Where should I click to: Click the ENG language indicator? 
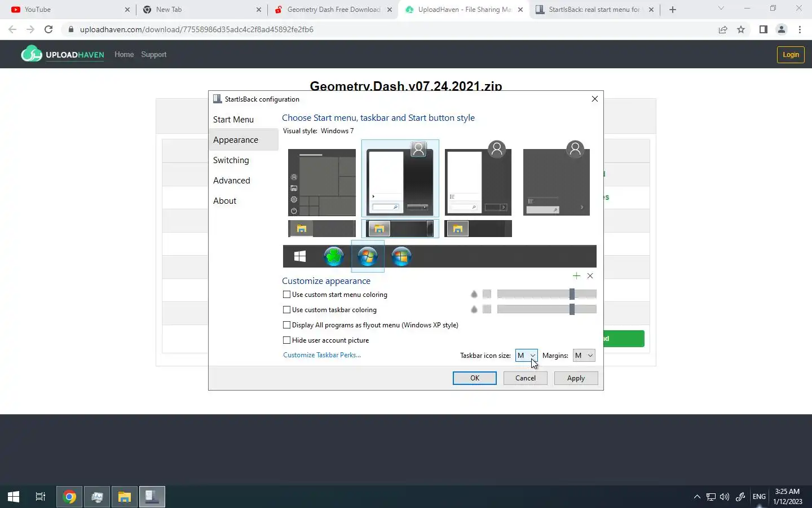pyautogui.click(x=759, y=497)
